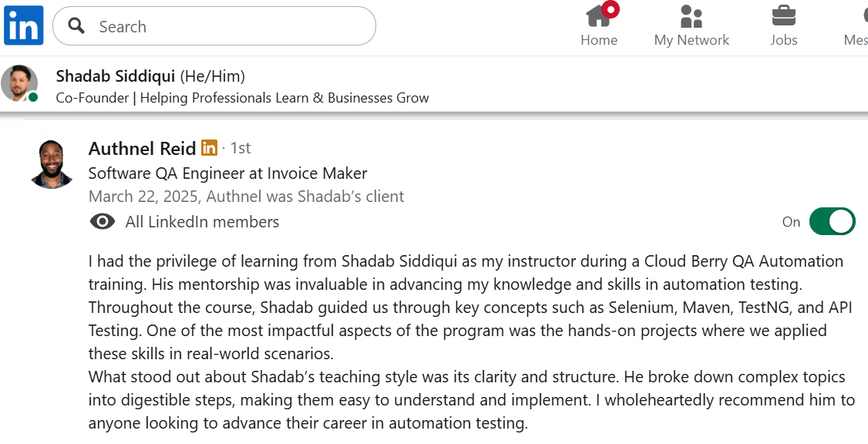Click the "All LinkedIn members" visibility label

(202, 222)
